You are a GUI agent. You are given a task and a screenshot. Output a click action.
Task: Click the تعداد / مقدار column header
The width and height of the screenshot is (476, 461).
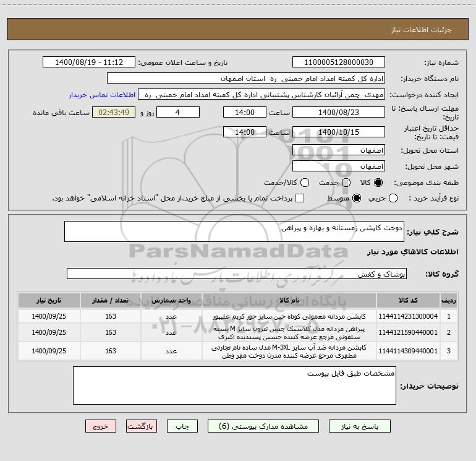111,300
